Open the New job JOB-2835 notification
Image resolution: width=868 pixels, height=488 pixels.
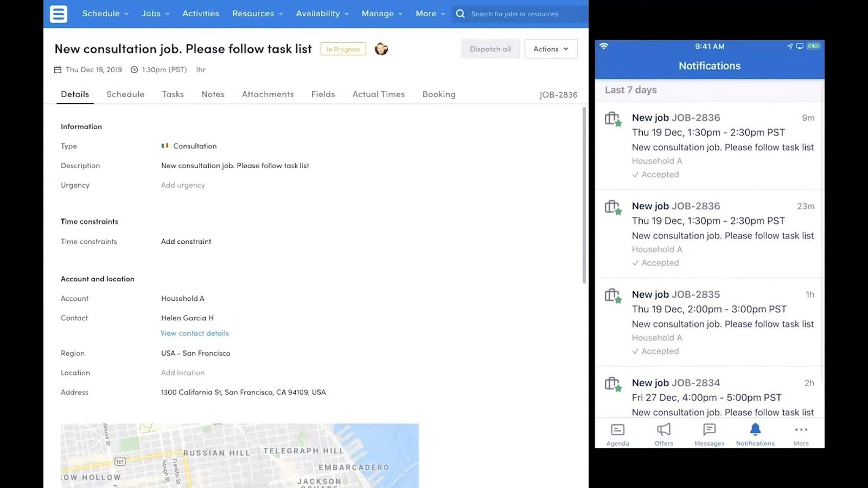pyautogui.click(x=709, y=322)
